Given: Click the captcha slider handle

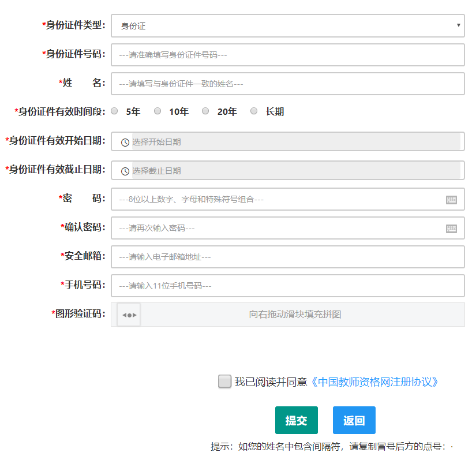Looking at the screenshot, I should point(129,315).
